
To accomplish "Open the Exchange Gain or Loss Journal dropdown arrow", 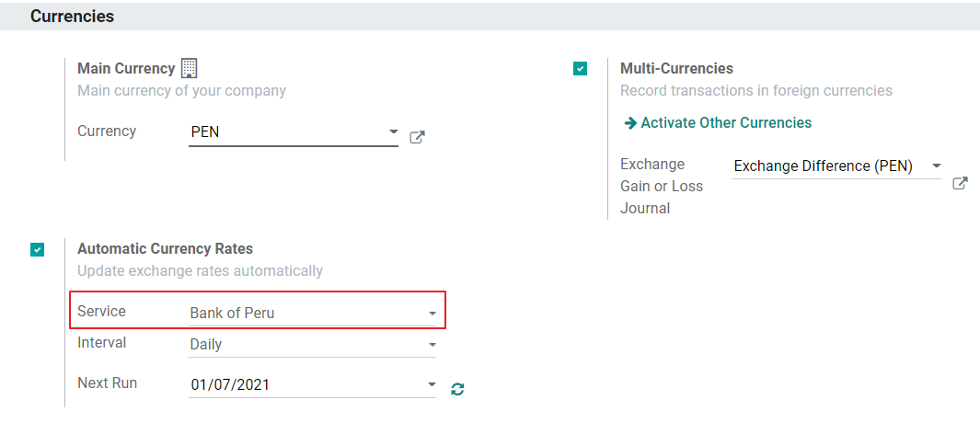I will (937, 166).
